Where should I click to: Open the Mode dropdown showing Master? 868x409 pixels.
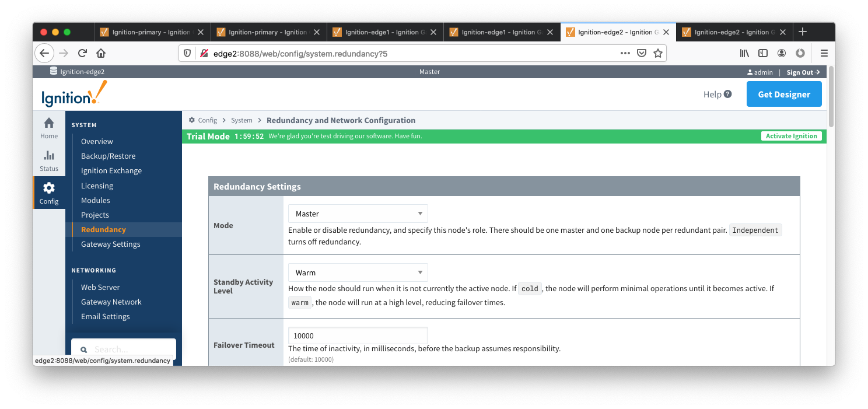coord(358,214)
